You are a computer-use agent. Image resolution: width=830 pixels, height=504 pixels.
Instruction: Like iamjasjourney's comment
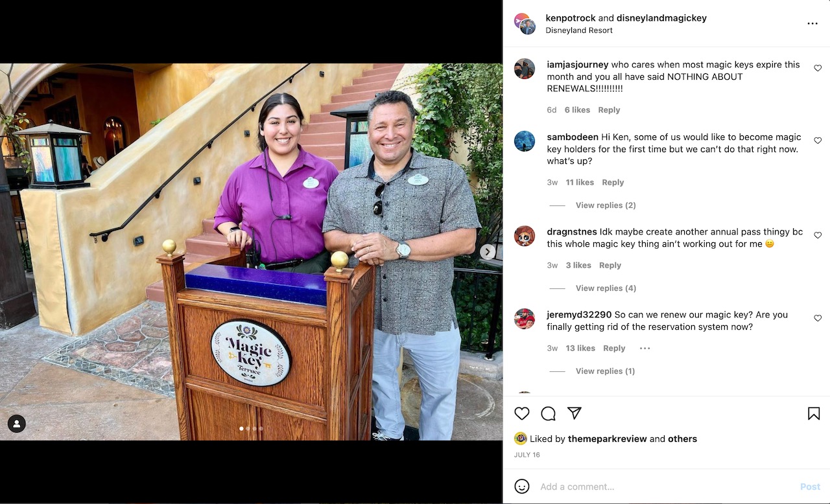(x=818, y=68)
